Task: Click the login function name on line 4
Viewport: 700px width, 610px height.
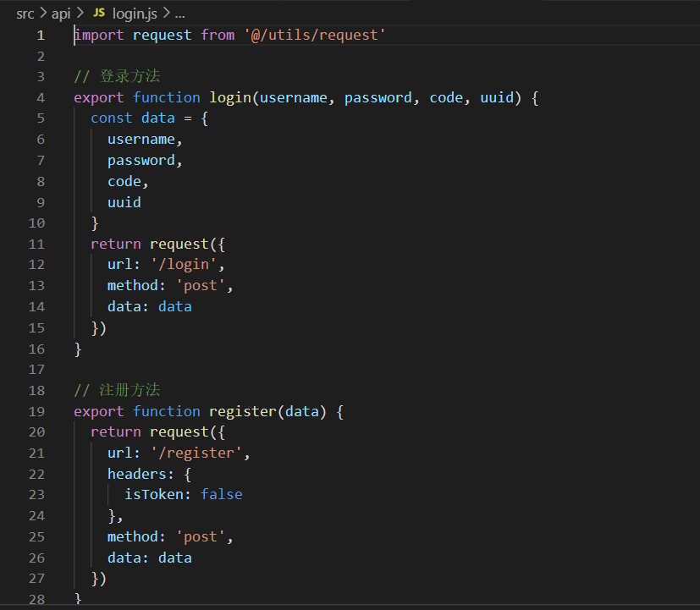Action: click(x=229, y=97)
